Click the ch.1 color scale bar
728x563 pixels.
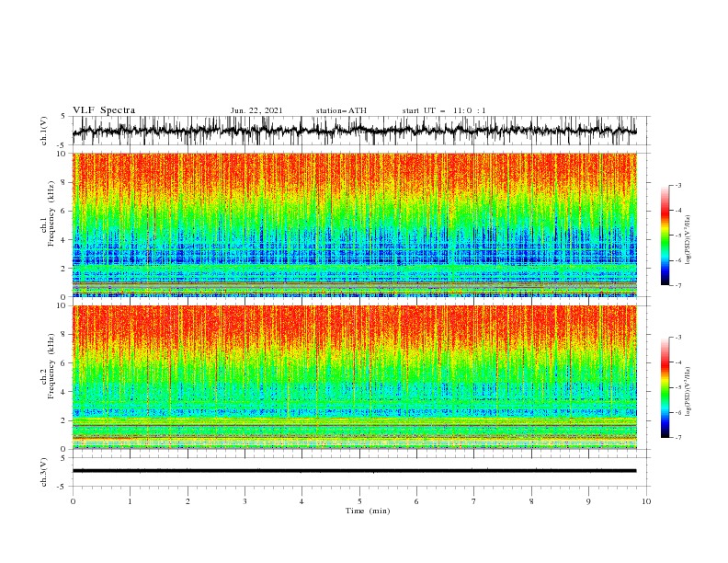point(665,236)
